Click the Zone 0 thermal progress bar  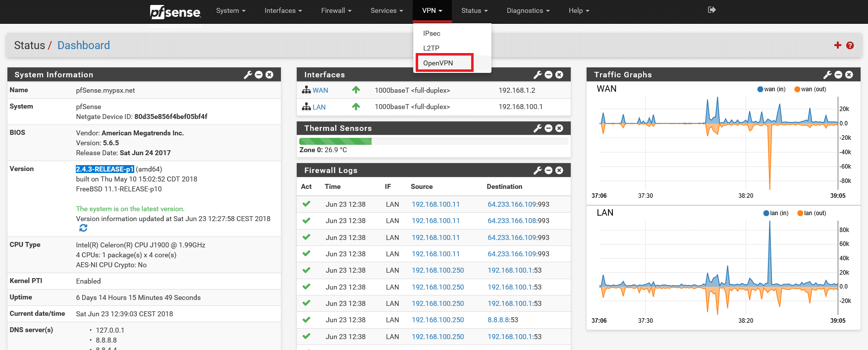point(434,141)
